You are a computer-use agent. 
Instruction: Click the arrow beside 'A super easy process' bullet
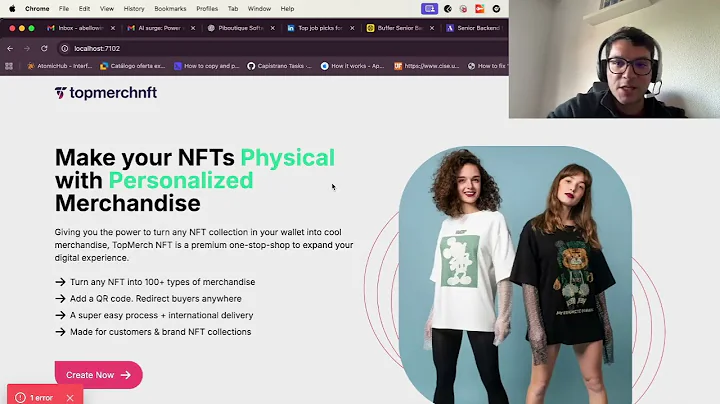click(60, 315)
